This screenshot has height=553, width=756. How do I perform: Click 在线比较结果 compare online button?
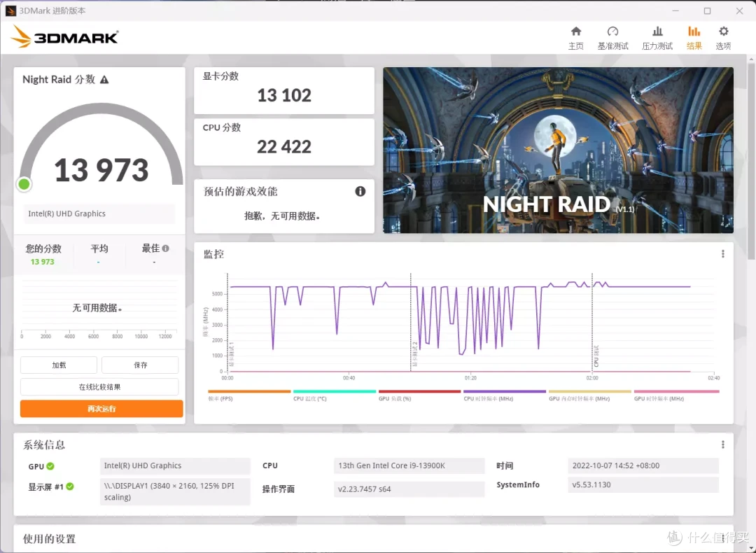click(x=99, y=386)
